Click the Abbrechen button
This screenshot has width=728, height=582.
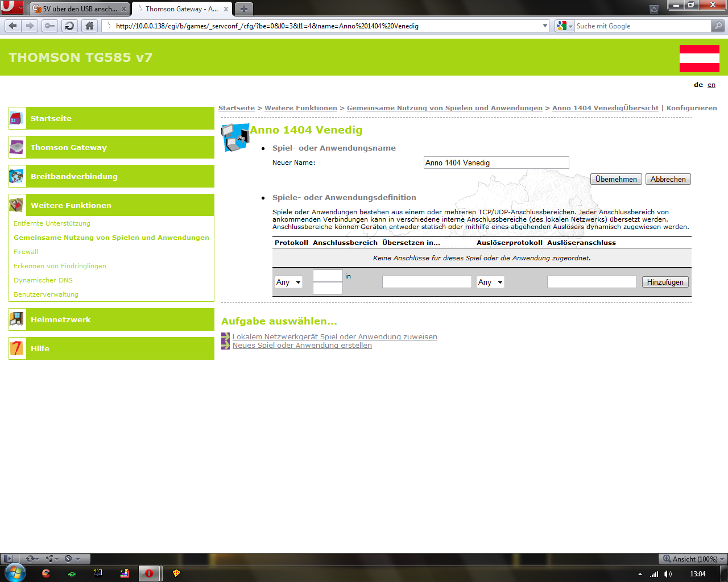click(668, 179)
